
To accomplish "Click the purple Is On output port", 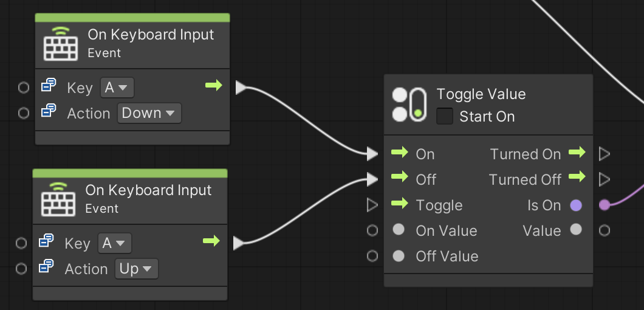I will click(x=604, y=205).
